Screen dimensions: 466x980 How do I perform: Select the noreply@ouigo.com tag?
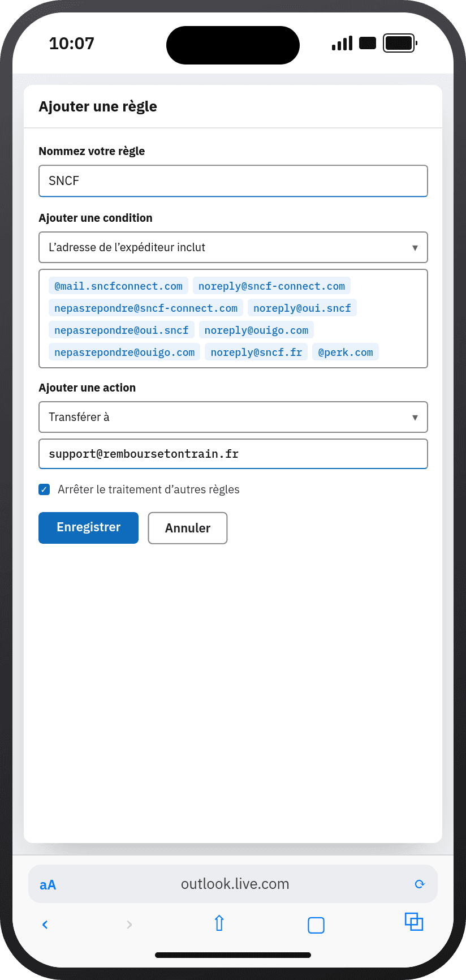click(x=256, y=330)
